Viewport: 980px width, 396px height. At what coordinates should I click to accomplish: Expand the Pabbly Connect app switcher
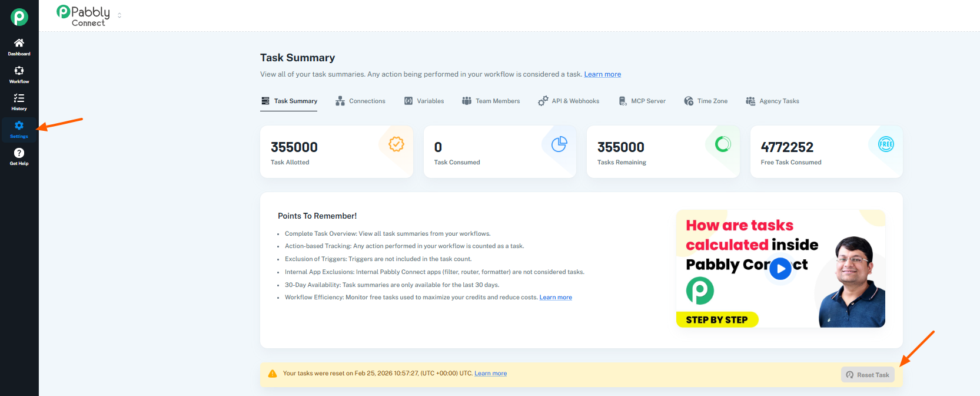119,15
